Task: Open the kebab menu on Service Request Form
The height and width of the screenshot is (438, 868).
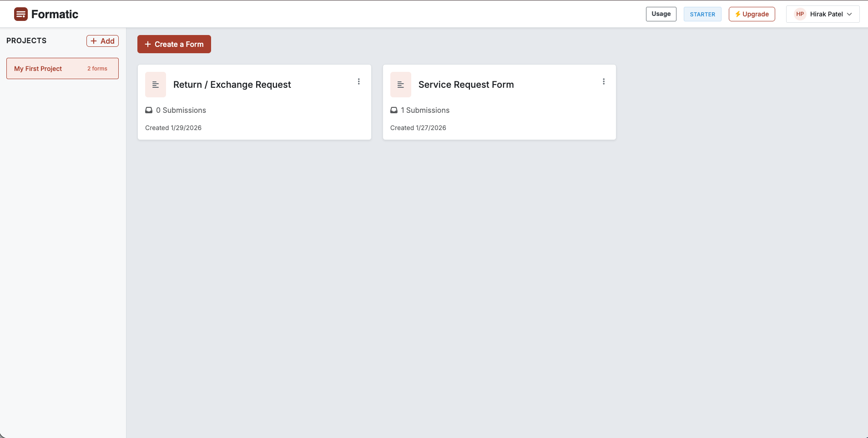Action: 604,81
